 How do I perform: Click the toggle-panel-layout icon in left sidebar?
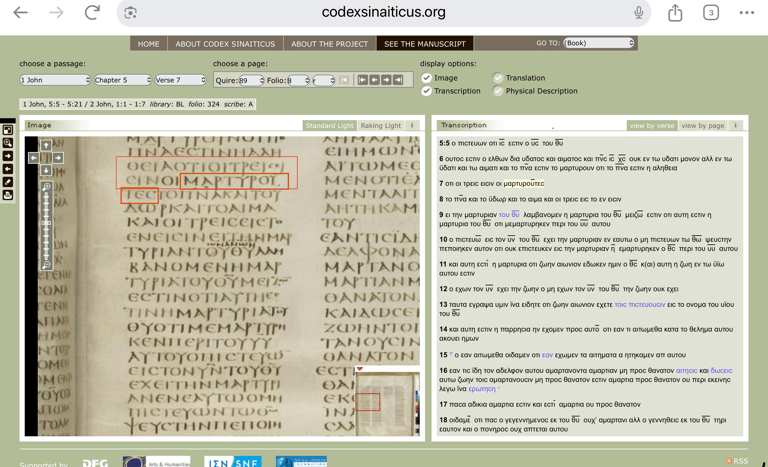pyautogui.click(x=8, y=130)
